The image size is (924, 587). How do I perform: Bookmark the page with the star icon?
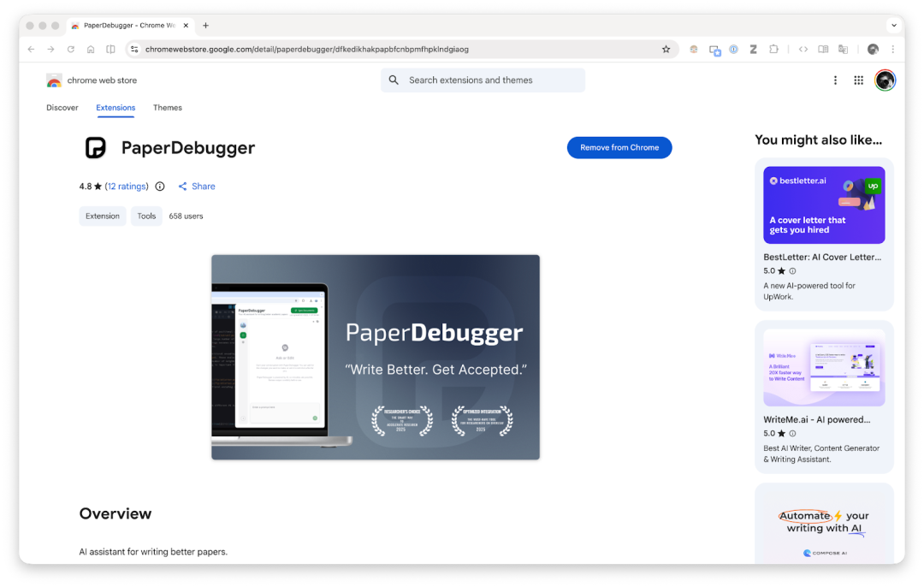666,49
